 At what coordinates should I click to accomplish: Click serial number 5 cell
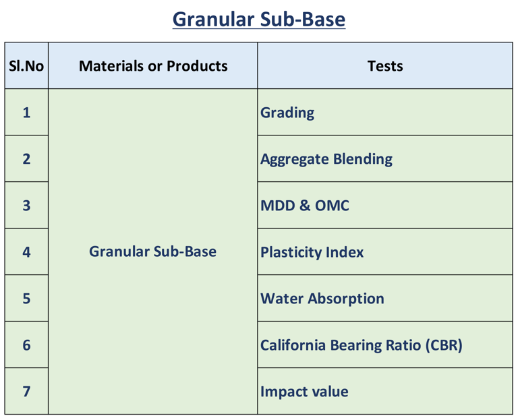pos(26,299)
